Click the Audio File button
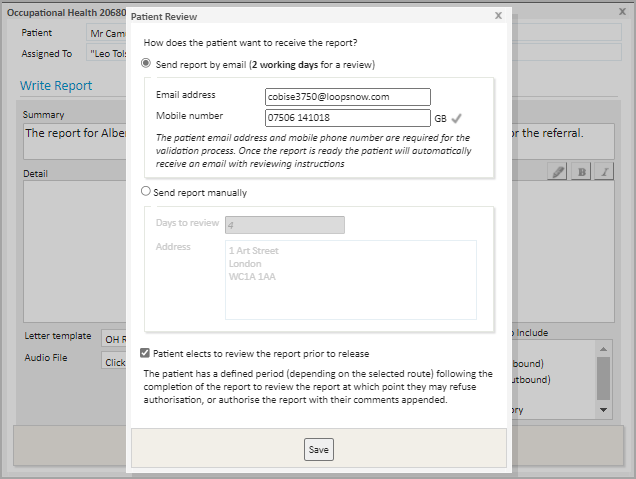Screen dimensions: 636x479 pos(114,361)
